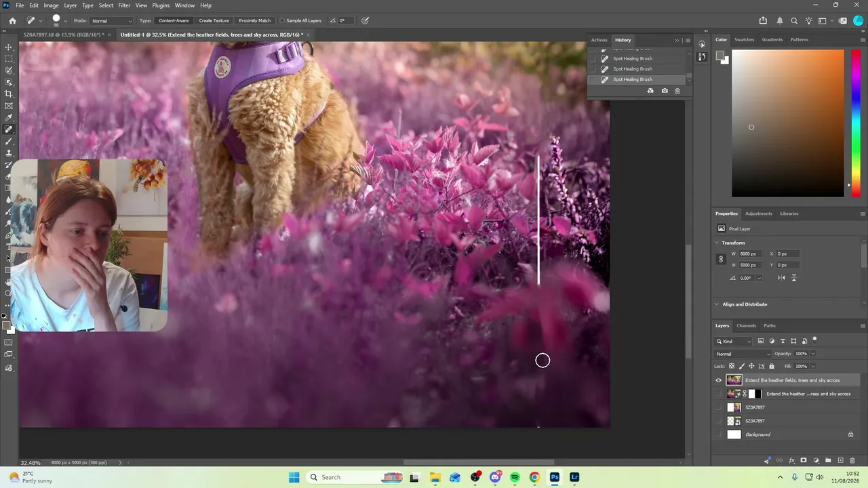Collapse the Transform section
This screenshot has height=488, width=868.
pyautogui.click(x=717, y=243)
